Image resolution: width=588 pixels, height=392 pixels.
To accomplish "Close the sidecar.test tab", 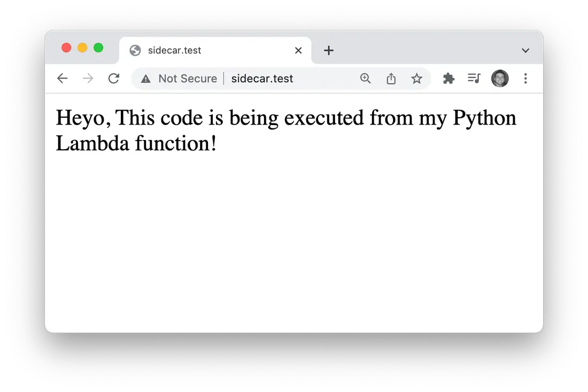I will point(298,50).
